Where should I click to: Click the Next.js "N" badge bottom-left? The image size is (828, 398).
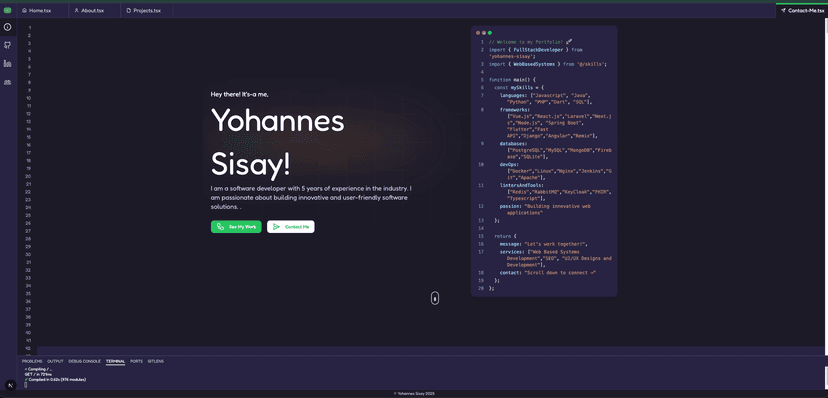[x=11, y=385]
